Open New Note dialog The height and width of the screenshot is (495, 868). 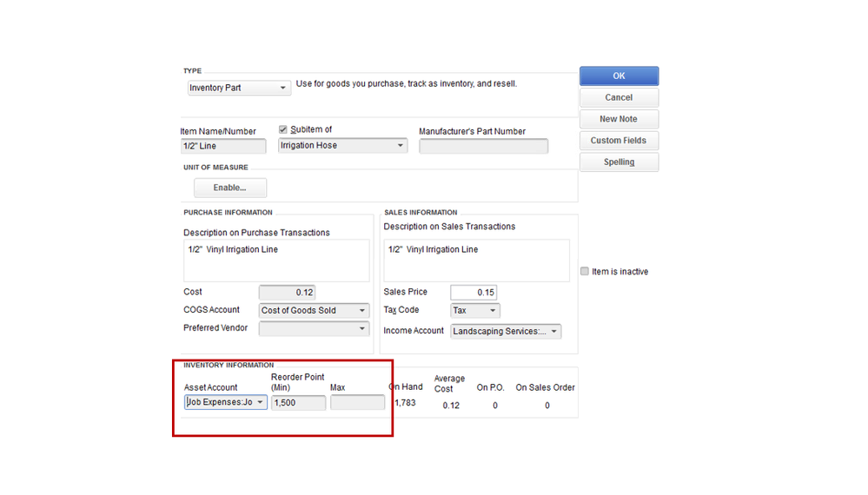click(619, 119)
